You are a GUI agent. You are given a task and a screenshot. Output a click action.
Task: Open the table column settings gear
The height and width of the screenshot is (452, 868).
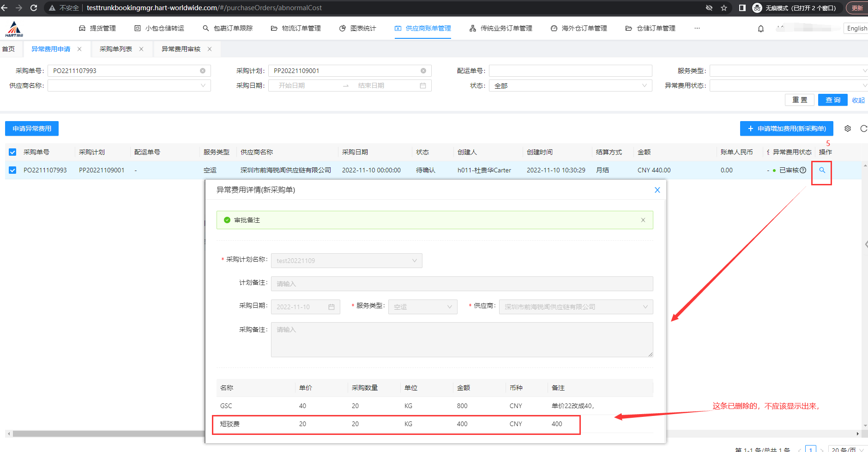click(848, 128)
